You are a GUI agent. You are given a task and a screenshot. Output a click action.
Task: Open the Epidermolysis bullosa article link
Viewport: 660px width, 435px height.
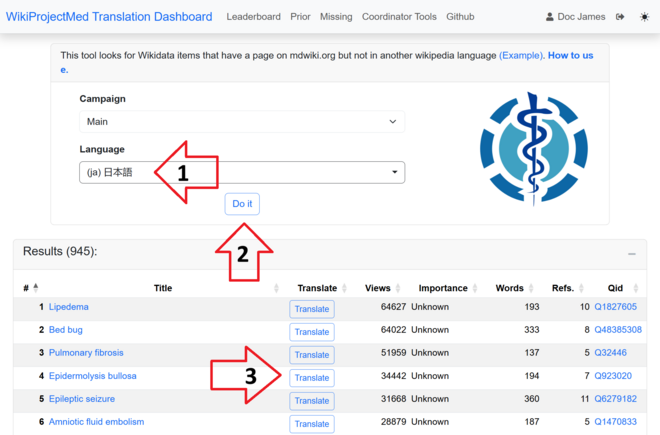(x=93, y=376)
